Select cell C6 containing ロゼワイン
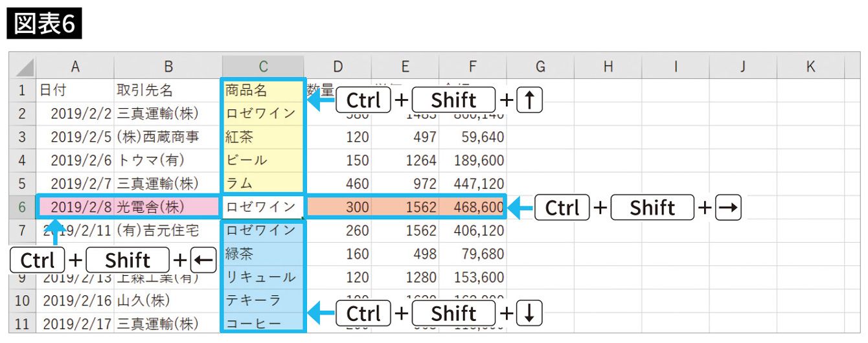This screenshot has width=868, height=343. tap(263, 208)
